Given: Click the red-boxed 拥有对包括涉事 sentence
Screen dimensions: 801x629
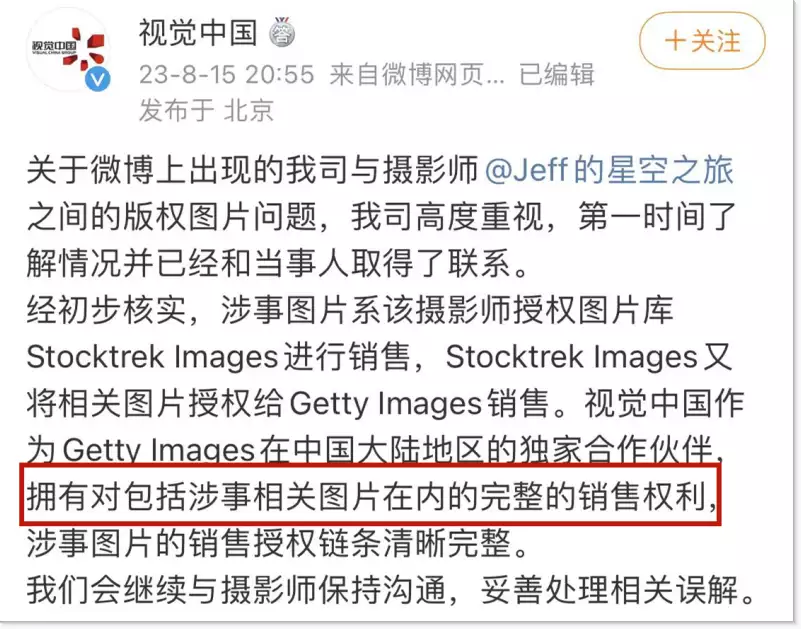Looking at the screenshot, I should pyautogui.click(x=371, y=495).
